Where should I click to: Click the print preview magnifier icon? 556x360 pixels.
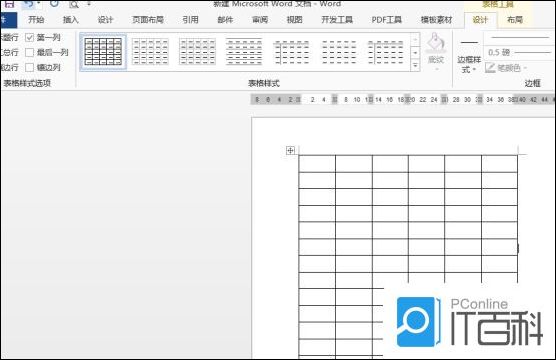click(x=74, y=4)
